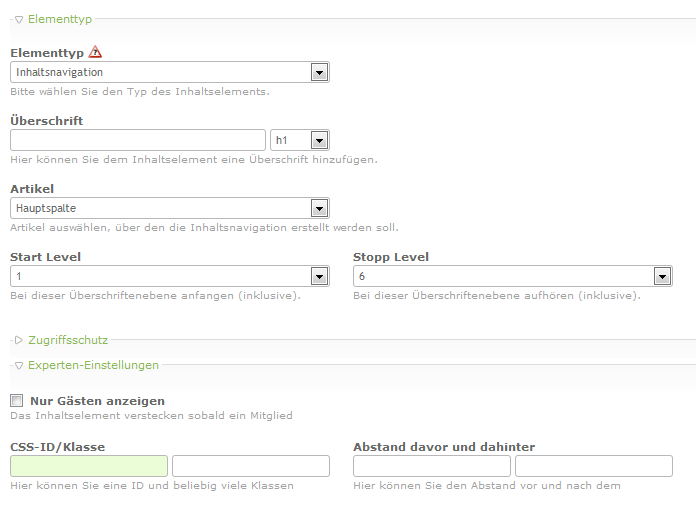The image size is (697, 512).
Task: Open the Stopp Level dropdown
Action: click(512, 276)
